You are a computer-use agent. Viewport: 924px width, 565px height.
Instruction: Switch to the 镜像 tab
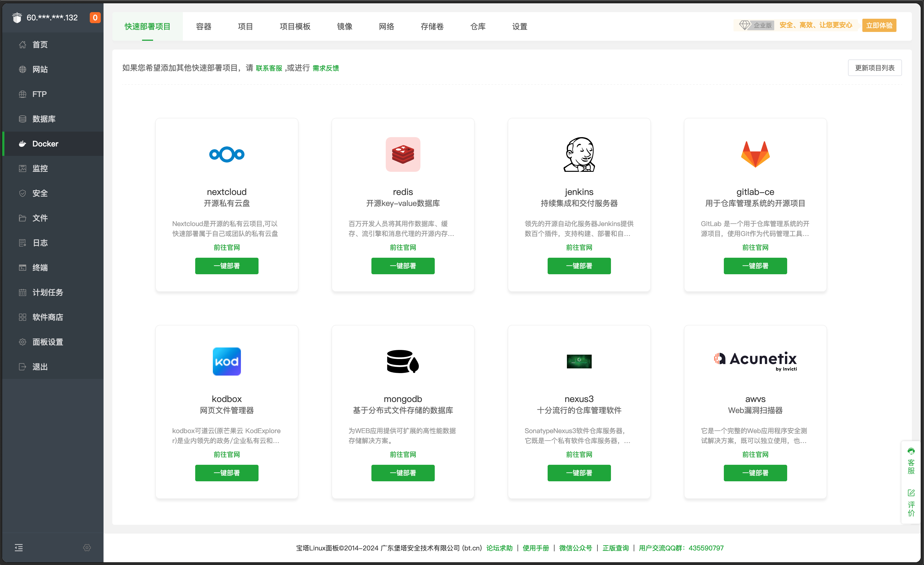(345, 26)
